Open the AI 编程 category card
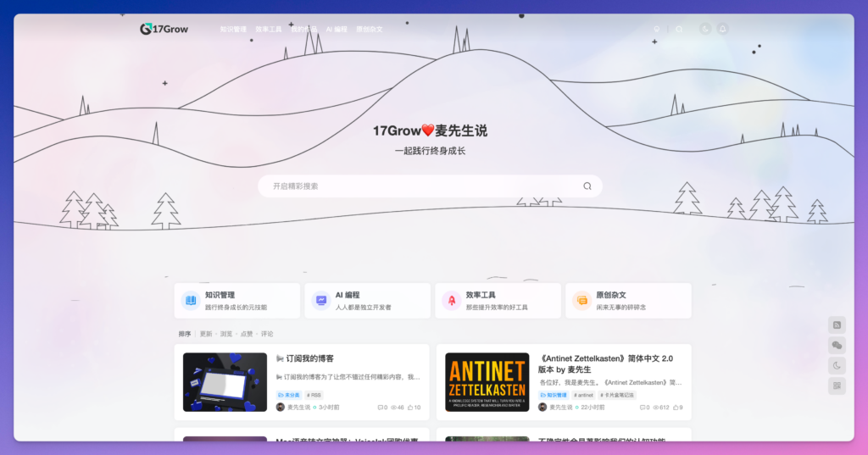Image resolution: width=868 pixels, height=455 pixels. point(367,301)
